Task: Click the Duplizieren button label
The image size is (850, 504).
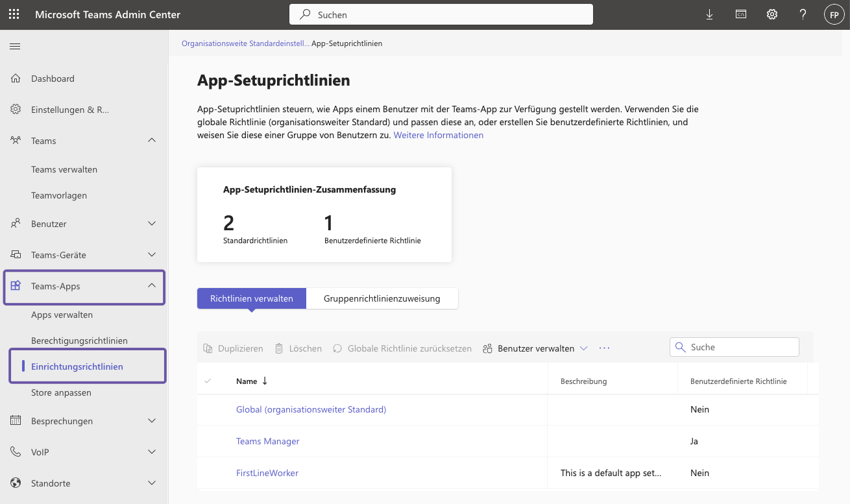Action: (x=241, y=348)
